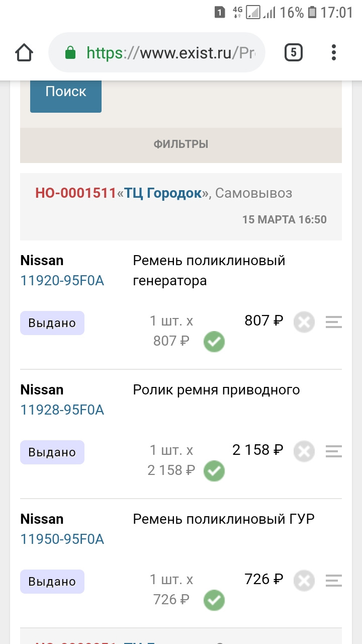The height and width of the screenshot is (644, 362).
Task: Open the Chrome three-dot menu
Action: [333, 52]
